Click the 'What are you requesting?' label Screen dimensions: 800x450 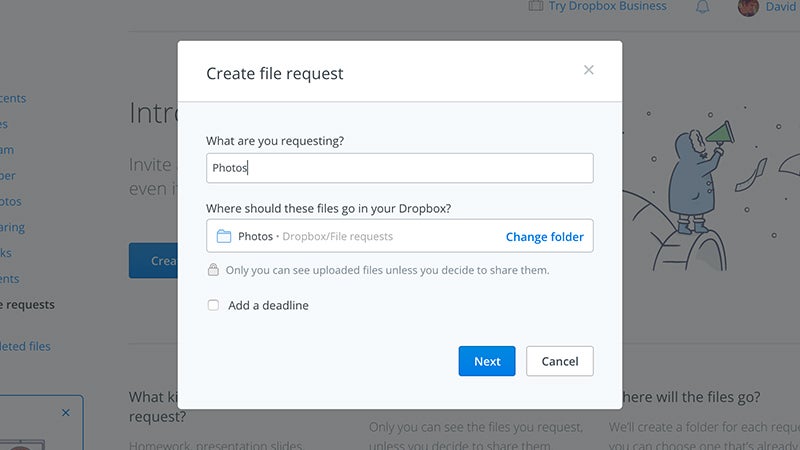pyautogui.click(x=275, y=141)
